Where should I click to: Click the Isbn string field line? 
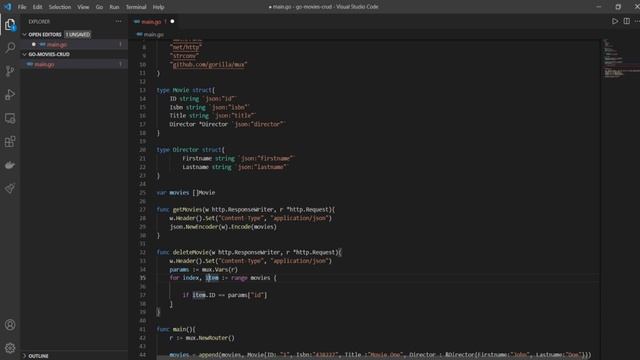(x=209, y=107)
